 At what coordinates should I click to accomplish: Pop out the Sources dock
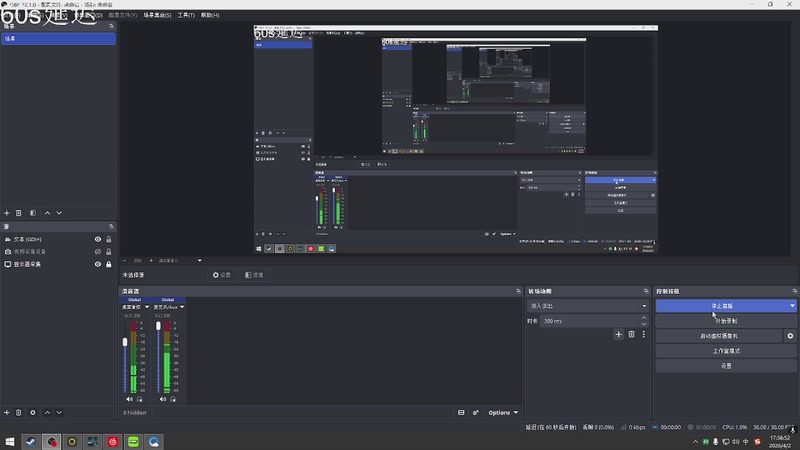(x=111, y=226)
